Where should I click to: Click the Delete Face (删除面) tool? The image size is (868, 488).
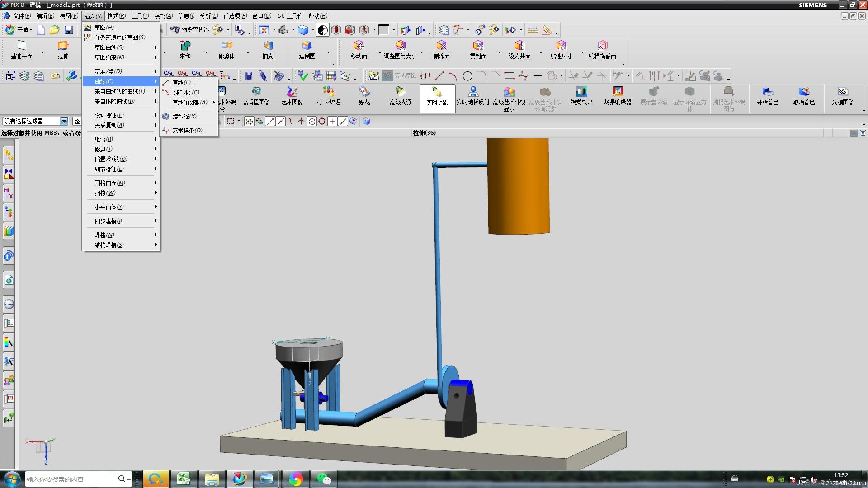pos(441,50)
